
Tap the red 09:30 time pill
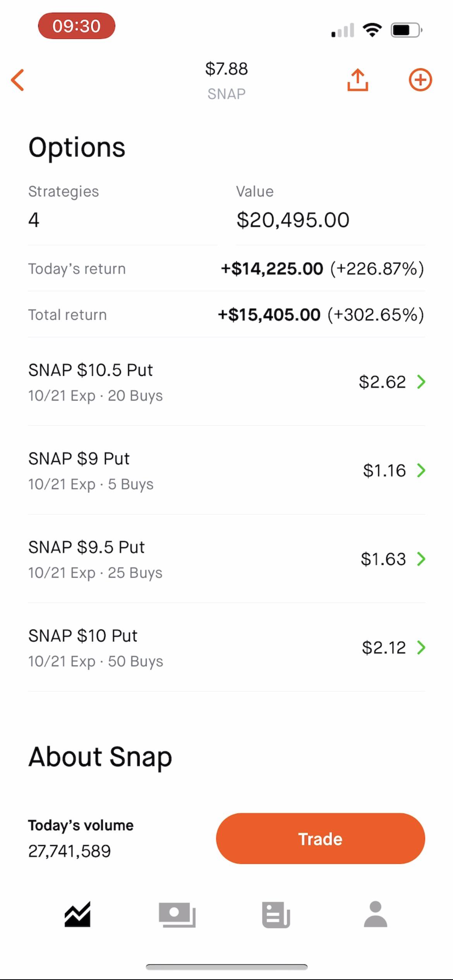(77, 26)
